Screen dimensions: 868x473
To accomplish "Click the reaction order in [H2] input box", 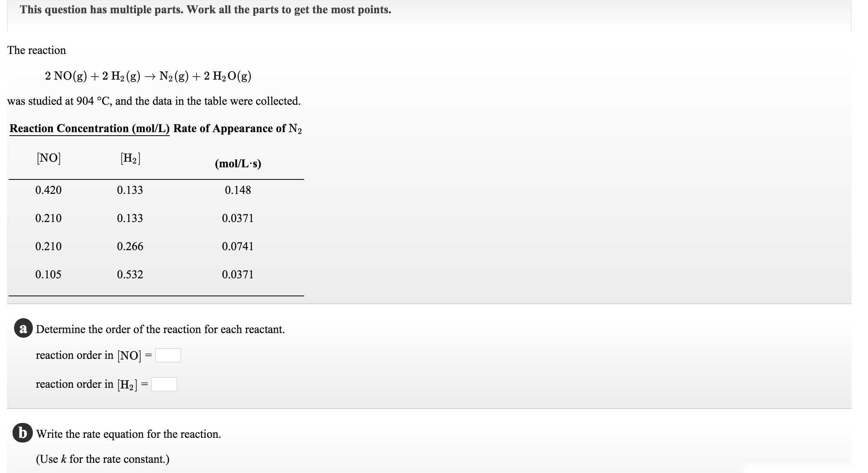I will point(165,384).
